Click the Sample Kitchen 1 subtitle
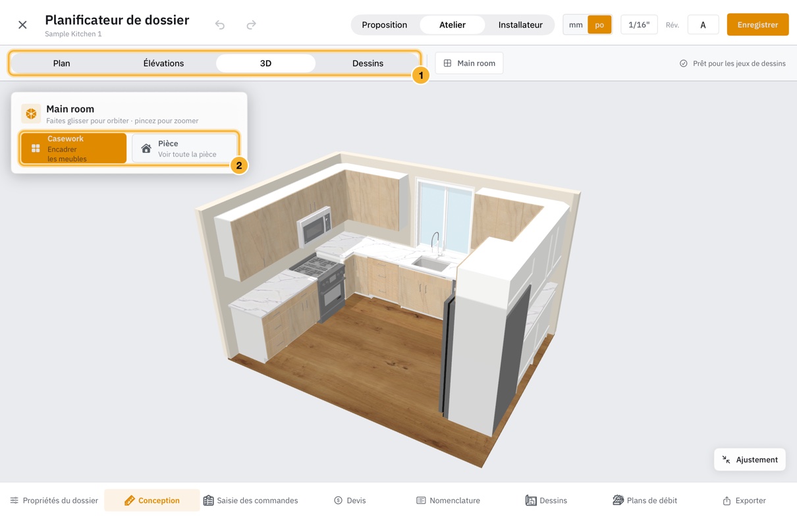The image size is (797, 532). (x=73, y=34)
